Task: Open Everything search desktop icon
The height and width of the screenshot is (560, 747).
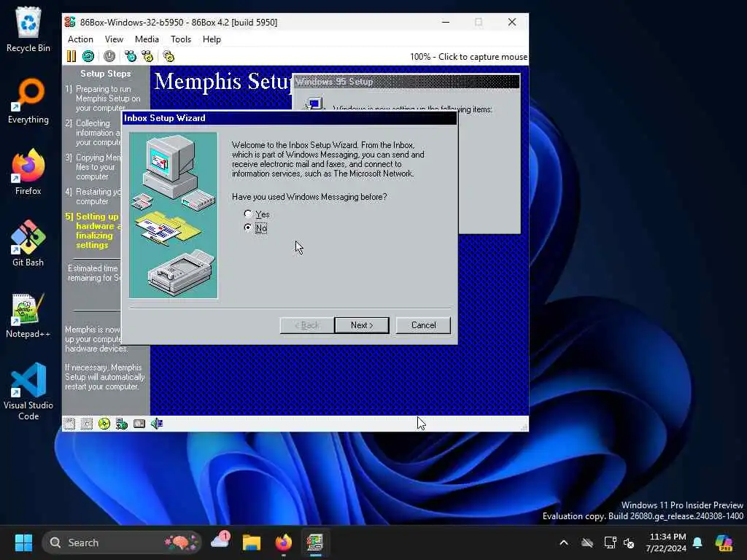Action: pos(28,101)
